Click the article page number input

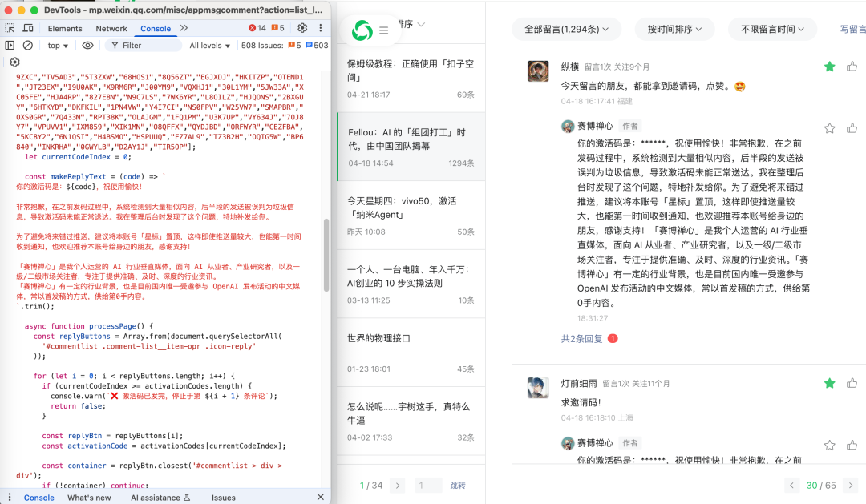(x=428, y=486)
